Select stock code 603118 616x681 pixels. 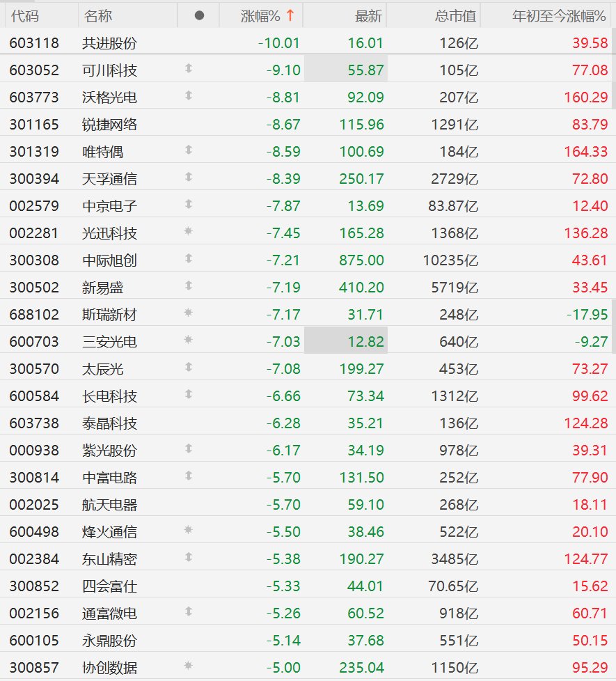click(34, 43)
